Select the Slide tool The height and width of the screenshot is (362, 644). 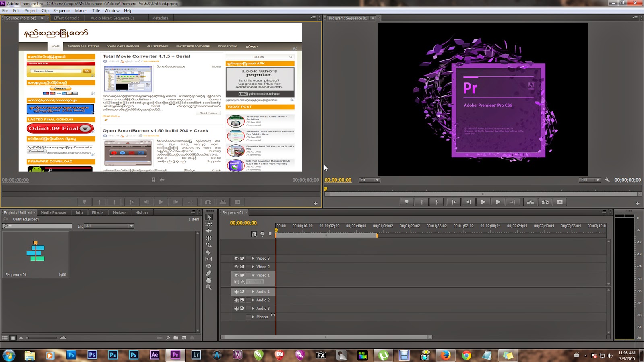pyautogui.click(x=208, y=266)
